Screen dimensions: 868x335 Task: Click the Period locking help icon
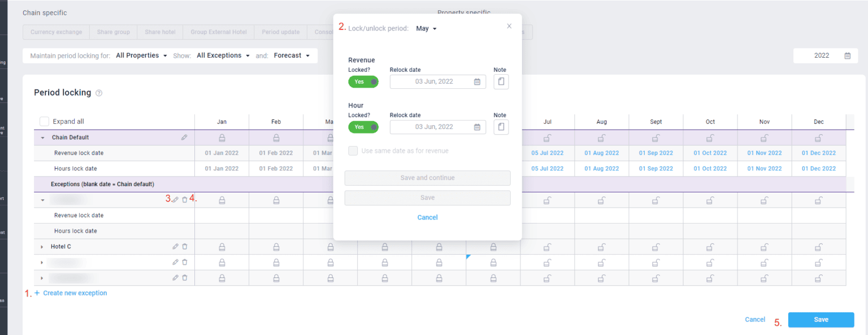[99, 93]
